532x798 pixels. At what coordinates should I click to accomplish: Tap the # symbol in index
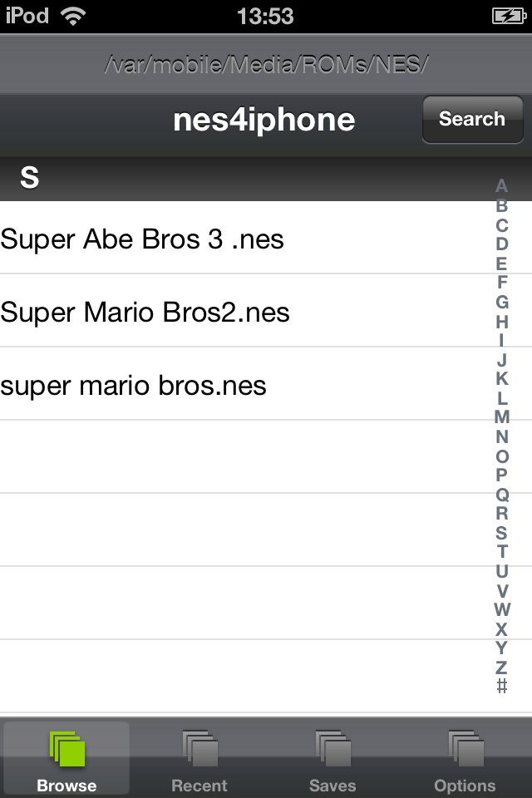[501, 687]
